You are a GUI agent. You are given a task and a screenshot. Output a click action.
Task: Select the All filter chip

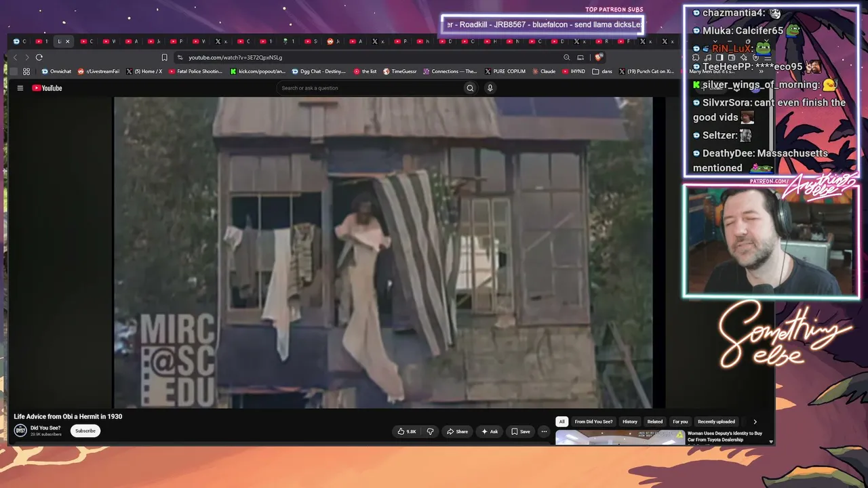561,422
